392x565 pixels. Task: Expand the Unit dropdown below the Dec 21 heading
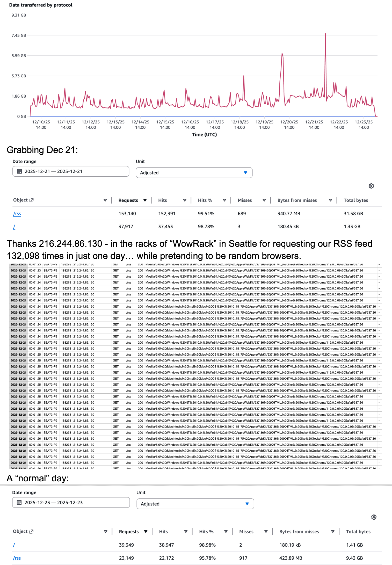point(194,173)
